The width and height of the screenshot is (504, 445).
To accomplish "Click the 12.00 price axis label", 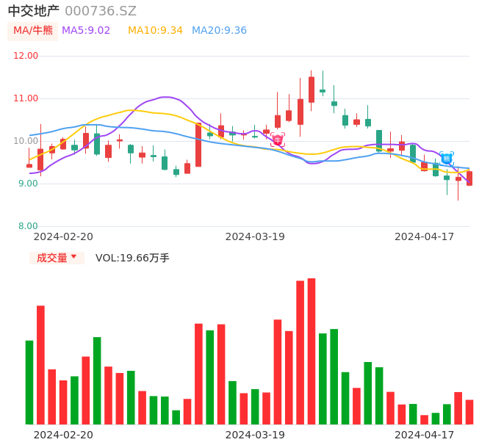I will click(26, 56).
